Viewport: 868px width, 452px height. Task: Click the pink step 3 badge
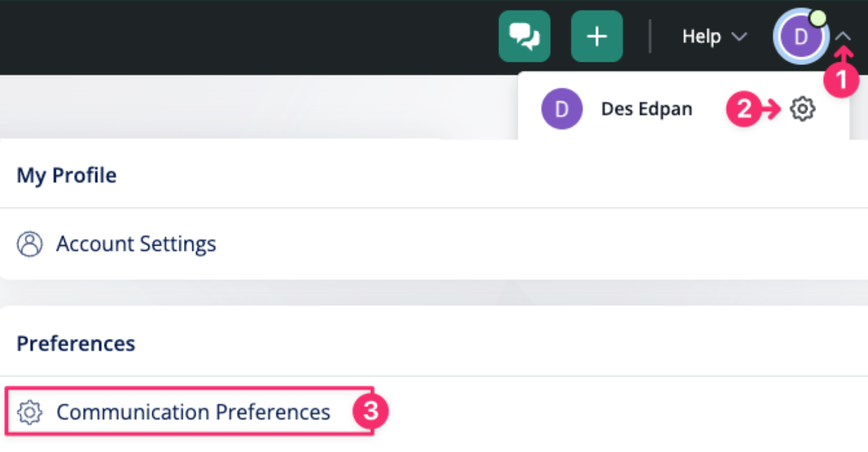click(371, 412)
